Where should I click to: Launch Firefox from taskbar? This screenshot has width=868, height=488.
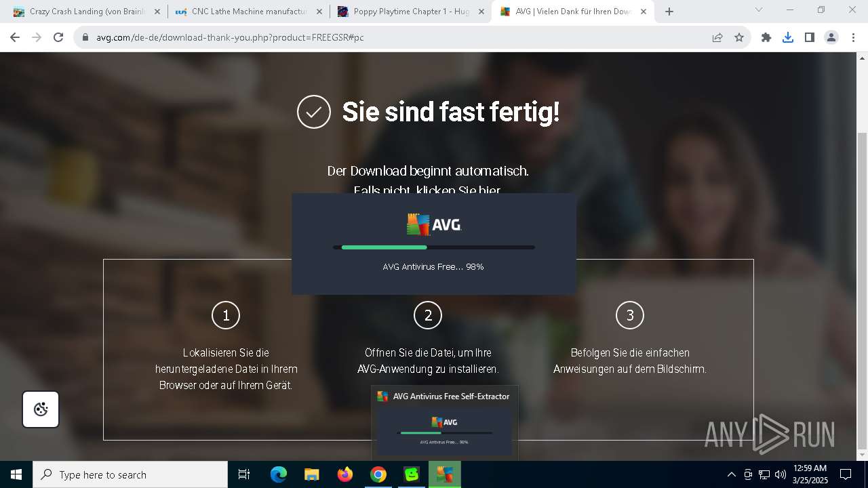tap(345, 474)
